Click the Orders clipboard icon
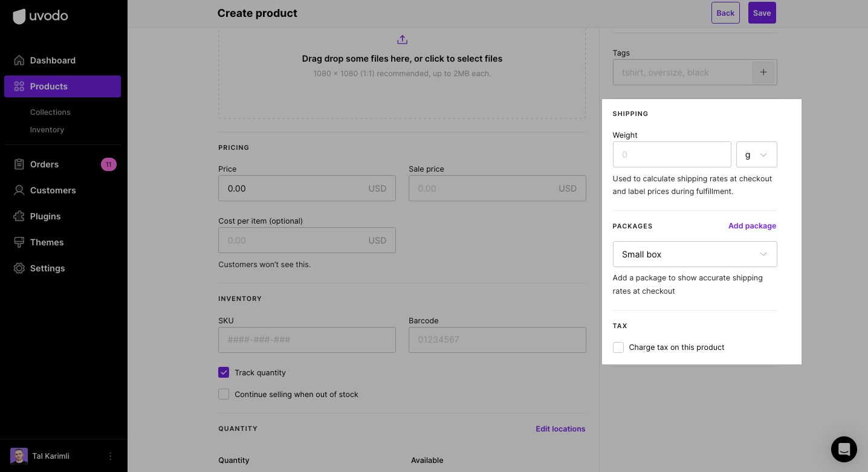 (19, 164)
